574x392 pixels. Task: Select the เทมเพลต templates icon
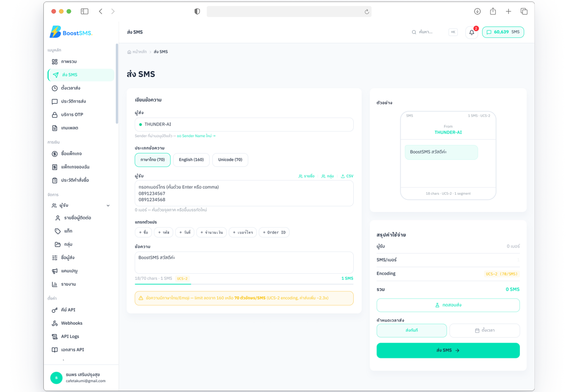(55, 128)
